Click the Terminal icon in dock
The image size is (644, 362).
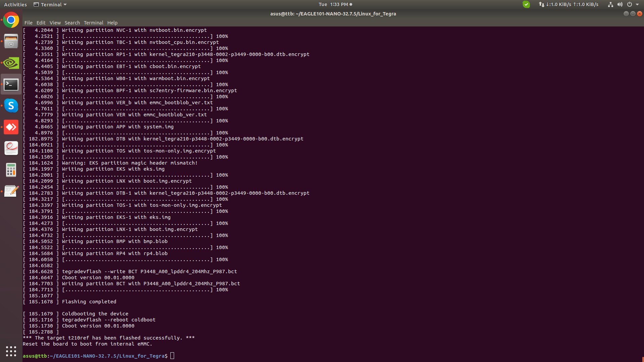[x=11, y=84]
